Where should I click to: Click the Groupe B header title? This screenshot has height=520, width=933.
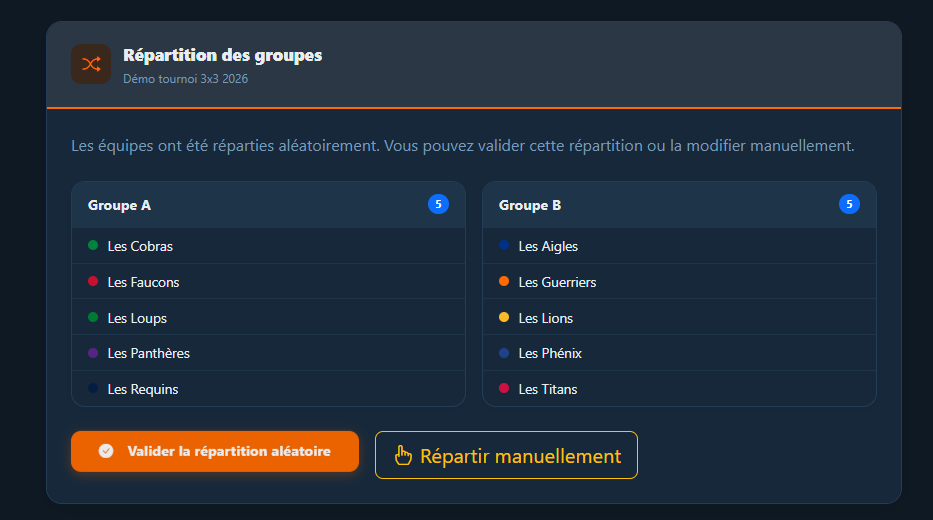[x=530, y=205]
